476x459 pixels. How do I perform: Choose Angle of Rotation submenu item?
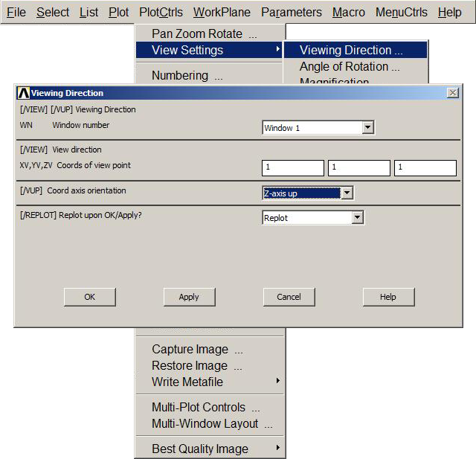pos(350,66)
